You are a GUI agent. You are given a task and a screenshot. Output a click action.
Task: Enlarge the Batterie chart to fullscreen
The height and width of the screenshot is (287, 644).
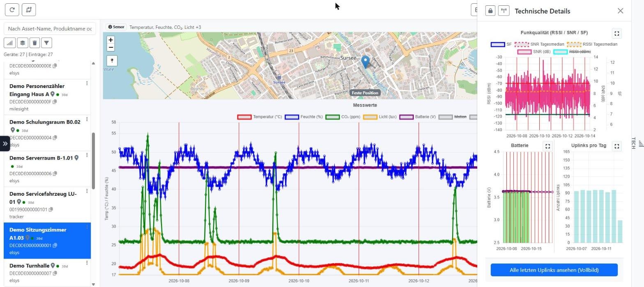[547, 146]
